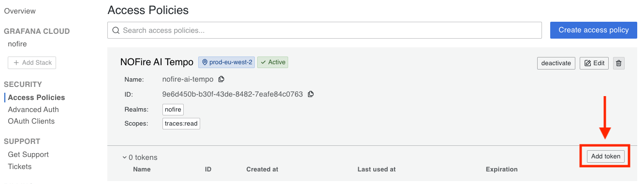
Task: Click the prod-eu-west-2 region badge
Action: click(226, 62)
